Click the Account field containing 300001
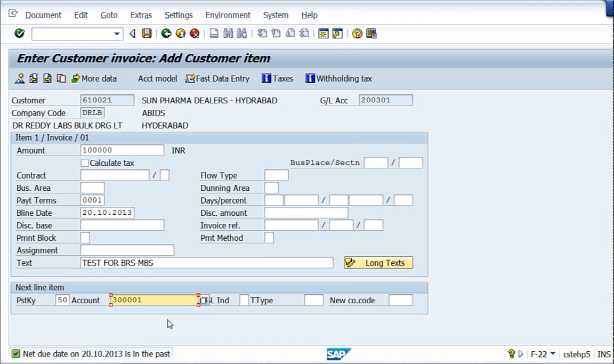This screenshot has height=364, width=614. pyautogui.click(x=154, y=300)
